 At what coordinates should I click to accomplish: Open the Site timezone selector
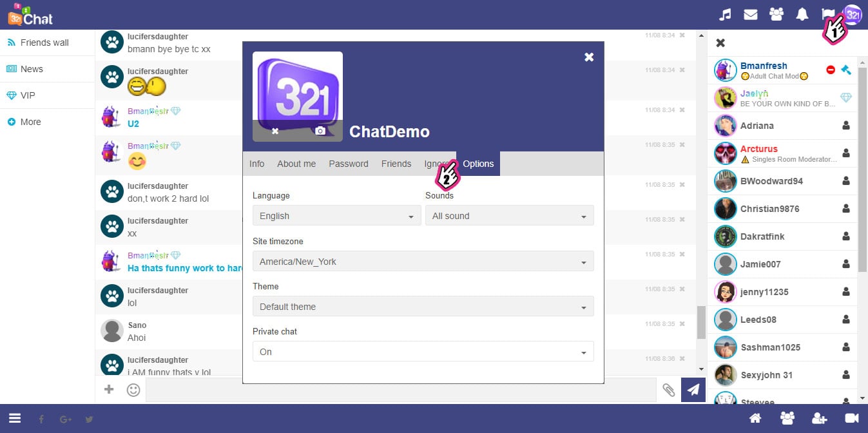423,261
